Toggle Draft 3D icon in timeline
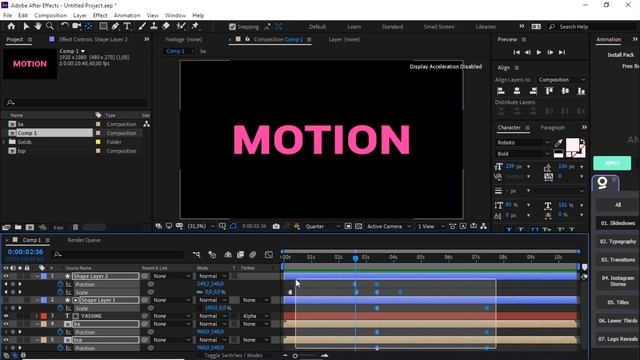The height and width of the screenshot is (360, 640). pos(212,255)
